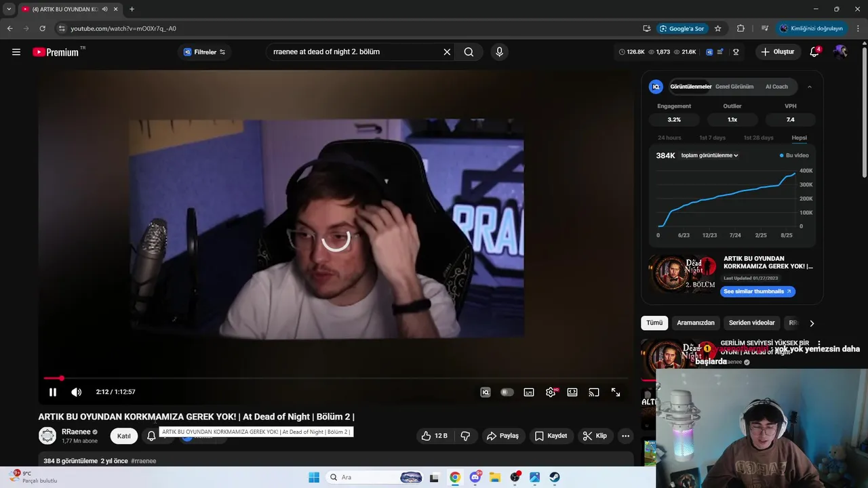868x488 pixels.
Task: Seek on the video progress bar
Action: pyautogui.click(x=336, y=378)
